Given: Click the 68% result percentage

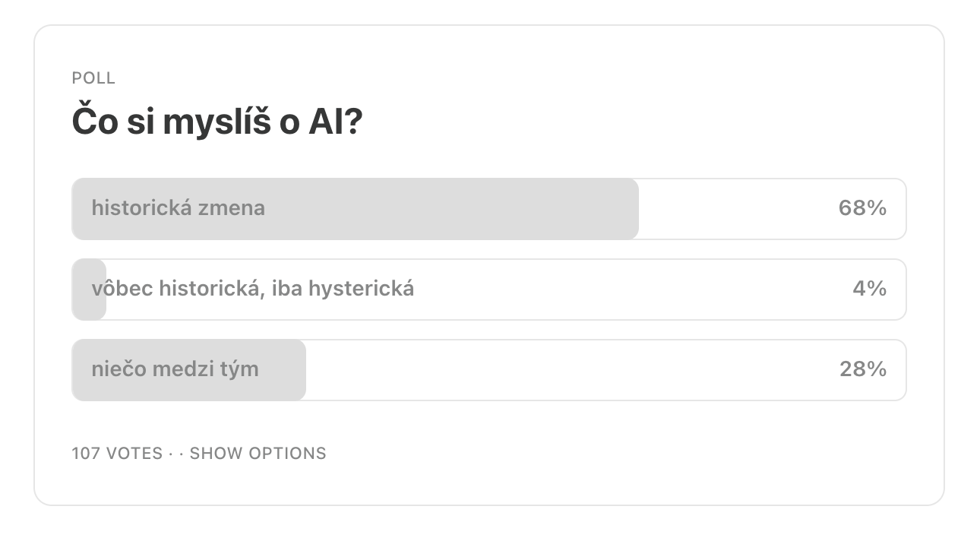Looking at the screenshot, I should tap(862, 208).
